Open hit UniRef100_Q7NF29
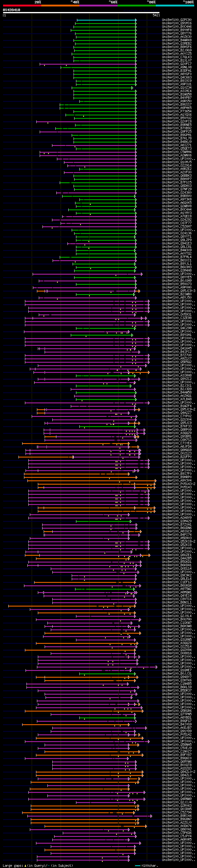197x868 pixels. (x=177, y=189)
